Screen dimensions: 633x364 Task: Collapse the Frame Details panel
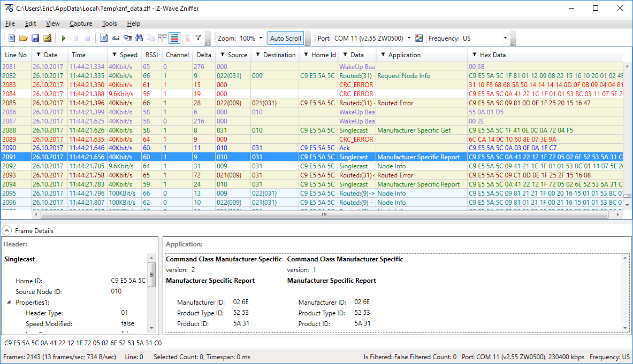tap(6, 231)
